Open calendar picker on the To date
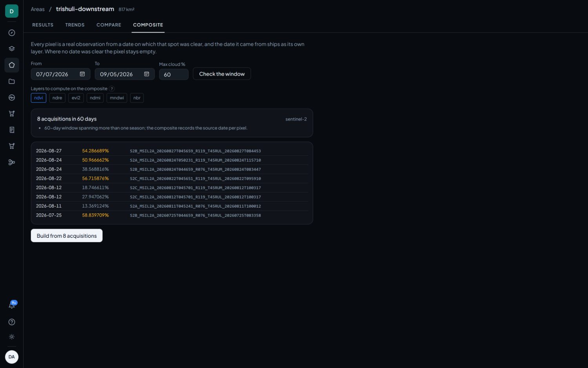 tap(147, 74)
